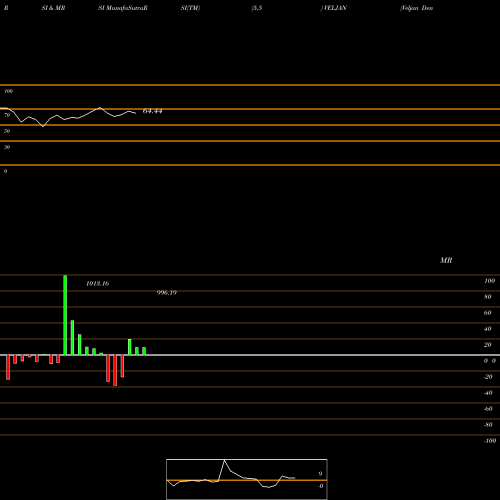
Task: Click the 1013.16 value label
Action: (x=97, y=284)
